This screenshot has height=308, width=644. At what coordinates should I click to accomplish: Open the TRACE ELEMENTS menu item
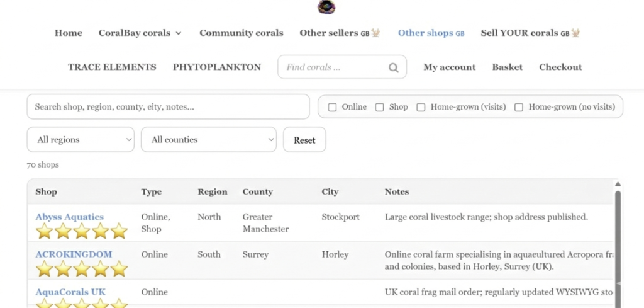(x=112, y=67)
